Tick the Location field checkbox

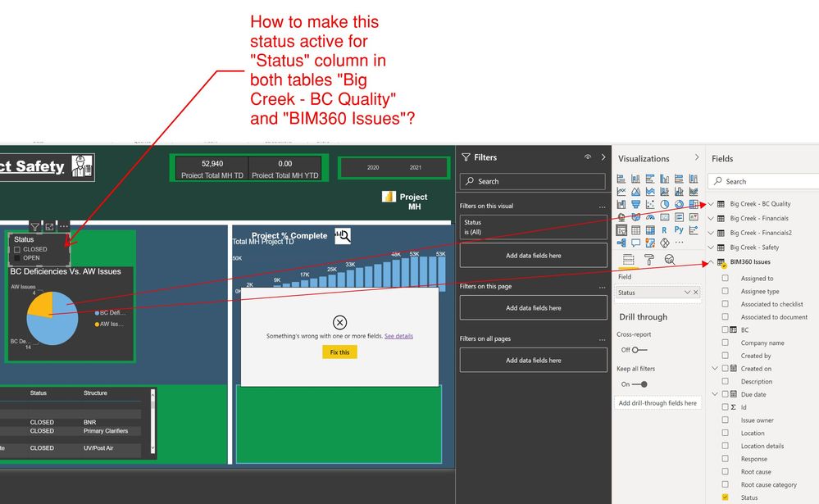coord(725,433)
